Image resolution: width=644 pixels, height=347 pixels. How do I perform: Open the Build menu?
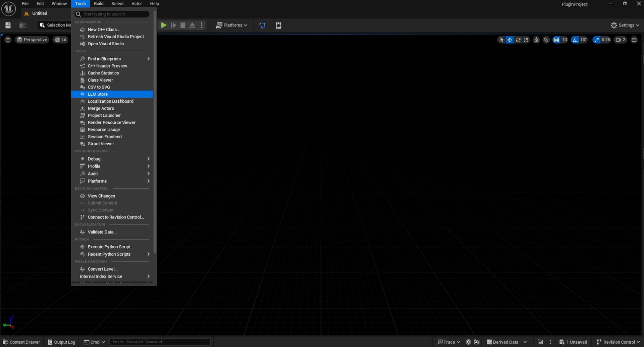(x=99, y=4)
